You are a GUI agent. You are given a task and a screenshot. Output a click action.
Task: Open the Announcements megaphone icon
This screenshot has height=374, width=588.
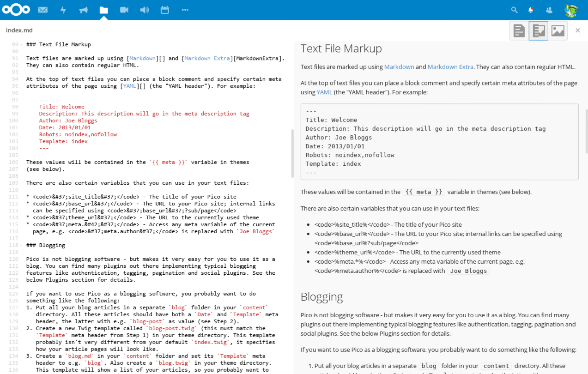point(84,10)
